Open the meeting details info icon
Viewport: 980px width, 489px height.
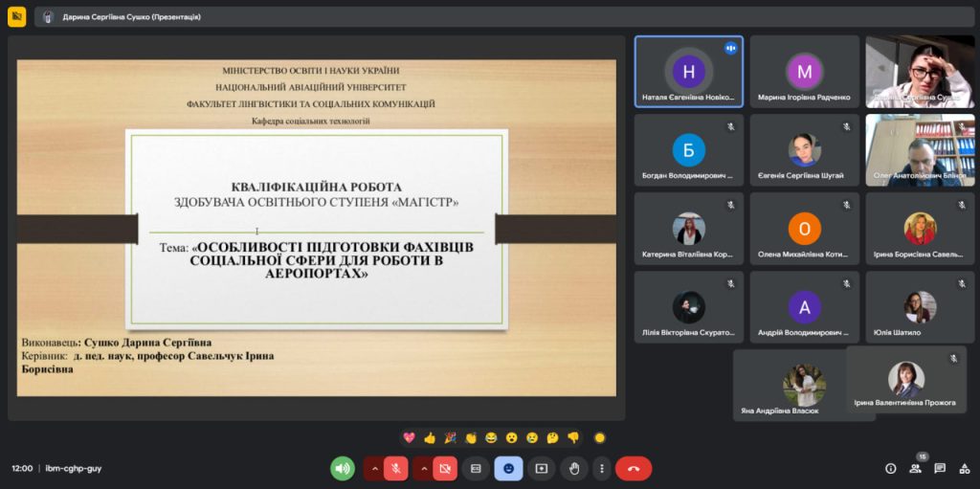[x=890, y=468]
